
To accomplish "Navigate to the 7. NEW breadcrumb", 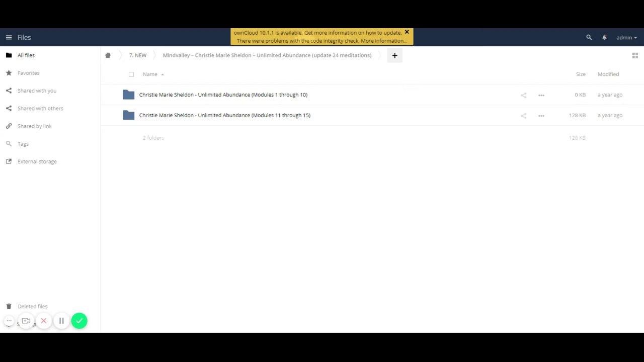I will click(137, 55).
